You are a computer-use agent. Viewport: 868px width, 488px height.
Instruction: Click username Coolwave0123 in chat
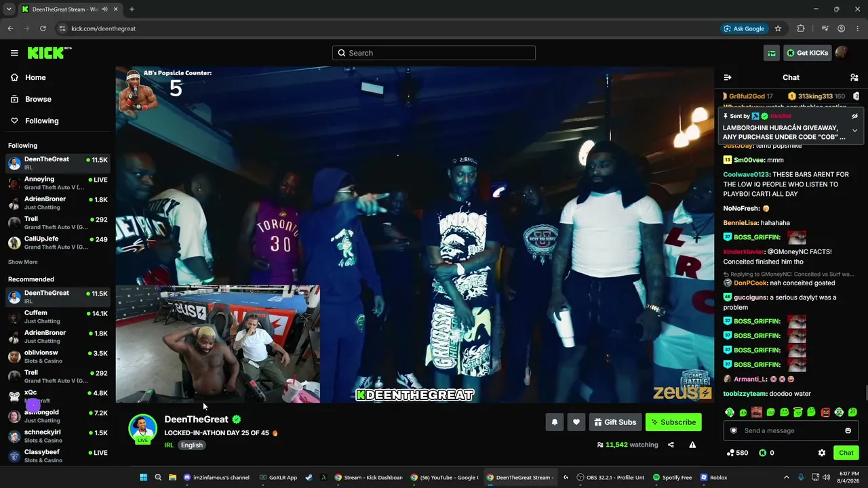pyautogui.click(x=746, y=174)
